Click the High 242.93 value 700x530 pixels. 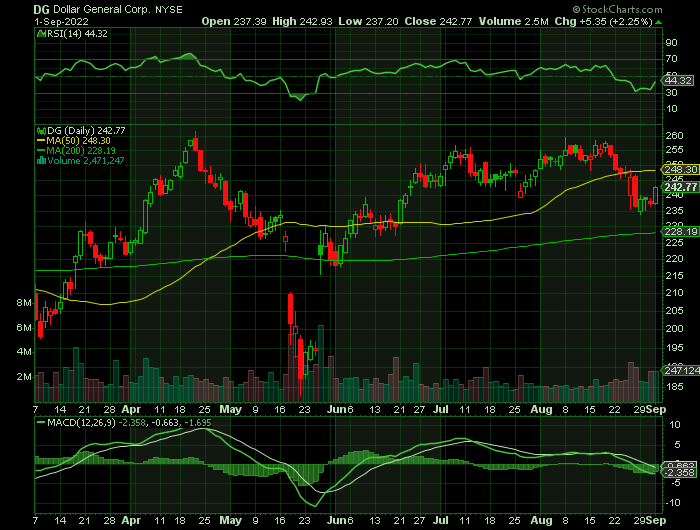click(x=301, y=21)
